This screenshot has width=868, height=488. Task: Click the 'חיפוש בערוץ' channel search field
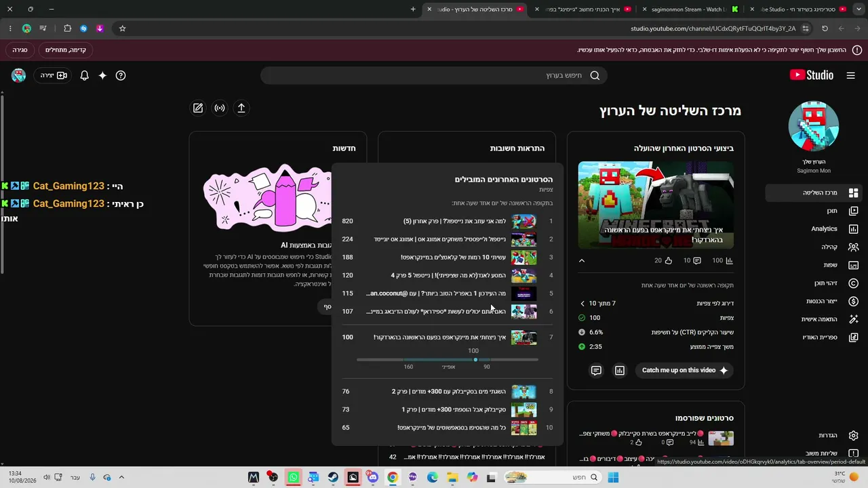click(434, 75)
